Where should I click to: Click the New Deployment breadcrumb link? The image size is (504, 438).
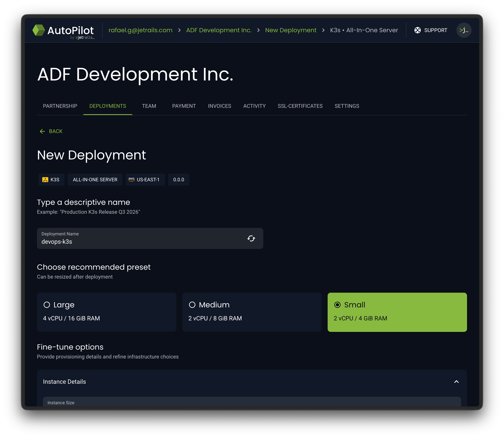291,30
